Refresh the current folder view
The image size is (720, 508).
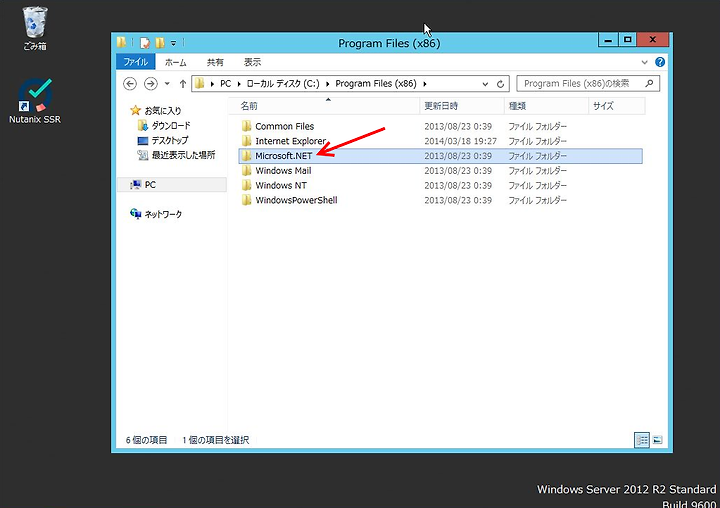tap(501, 84)
